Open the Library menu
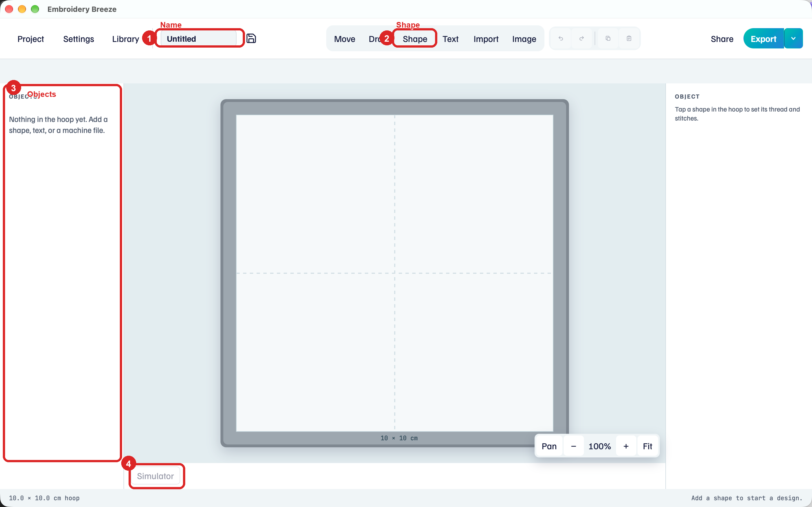 [x=125, y=39]
